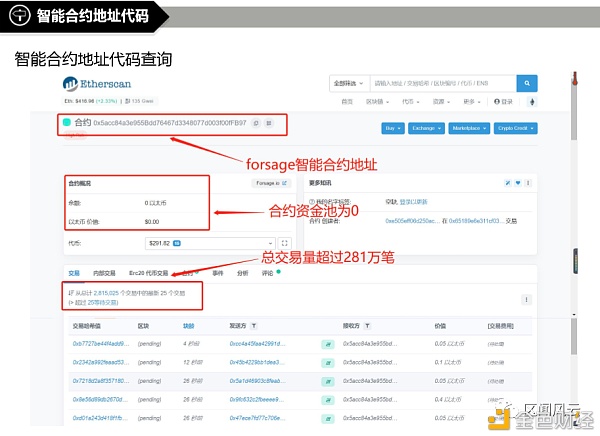Open the 代币 nav dropdown
This screenshot has width=600, height=436.
(x=411, y=101)
